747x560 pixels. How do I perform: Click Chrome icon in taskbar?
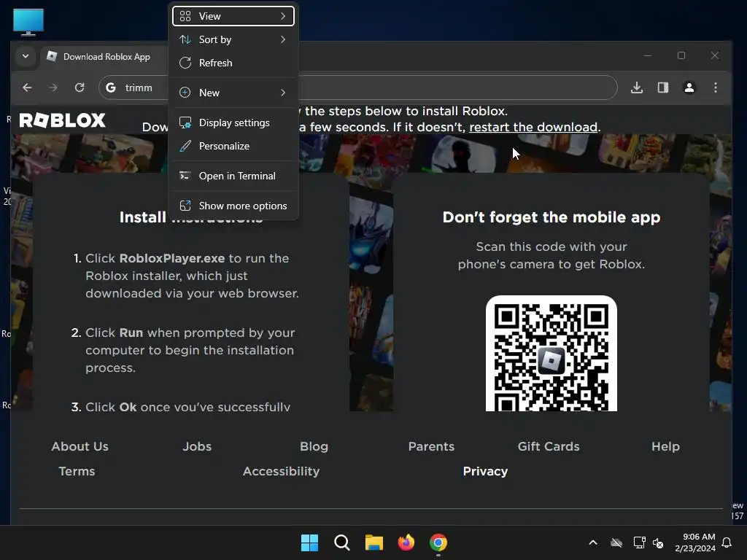tap(438, 542)
